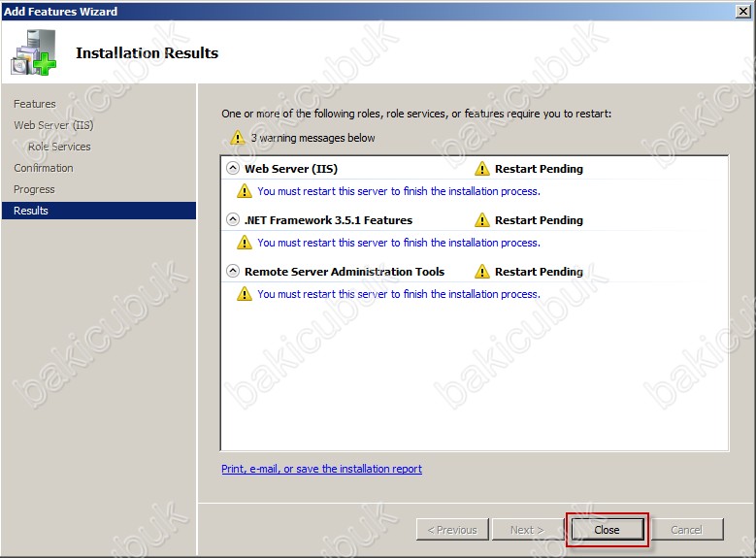756x558 pixels.
Task: Select the Features step in sidebar
Action: click(x=35, y=104)
